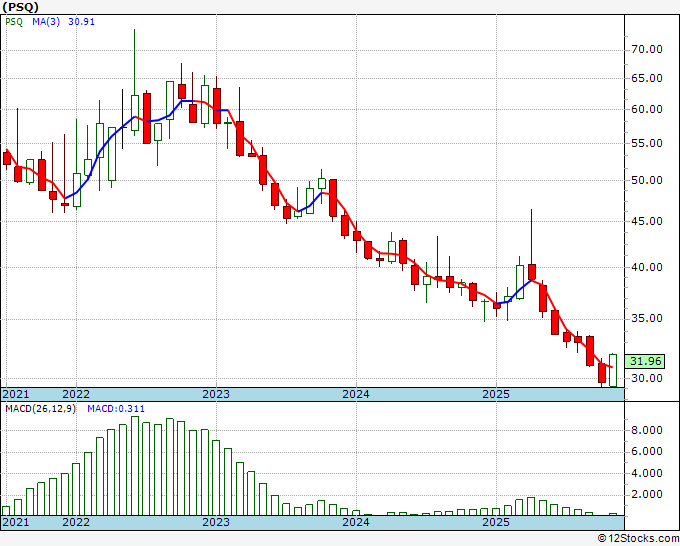Click the MACD(26,12,9) indicator label
Screen dimensions: 680x546
(40, 409)
